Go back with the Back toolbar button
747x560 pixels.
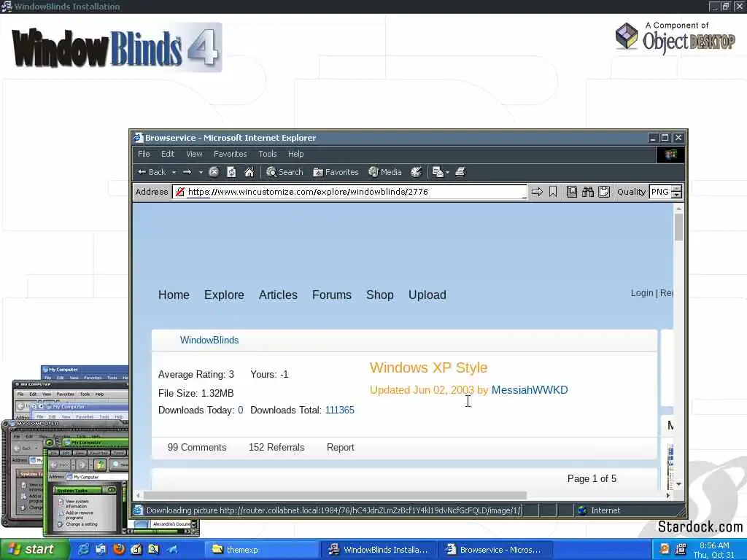pos(152,172)
